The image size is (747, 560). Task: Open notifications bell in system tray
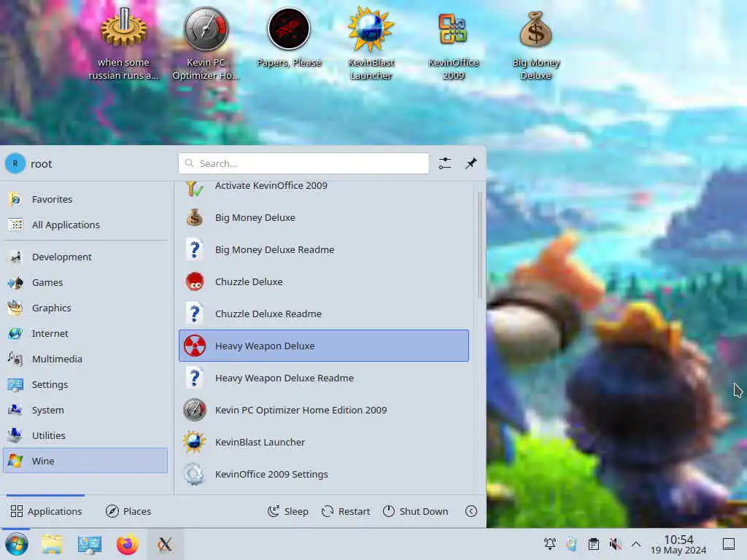point(550,543)
